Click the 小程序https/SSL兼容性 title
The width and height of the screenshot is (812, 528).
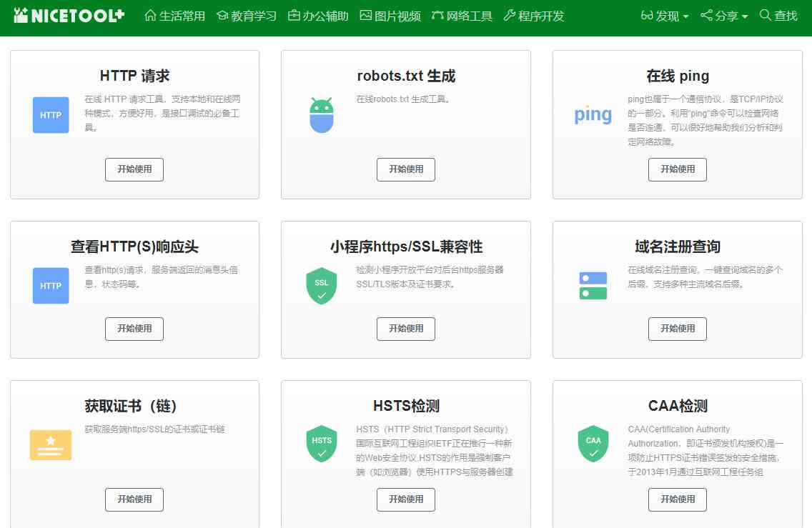coord(406,247)
